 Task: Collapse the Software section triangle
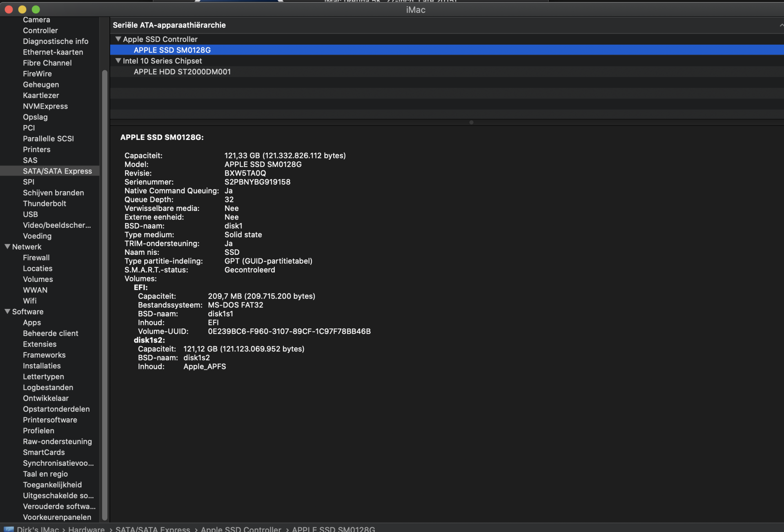click(7, 311)
